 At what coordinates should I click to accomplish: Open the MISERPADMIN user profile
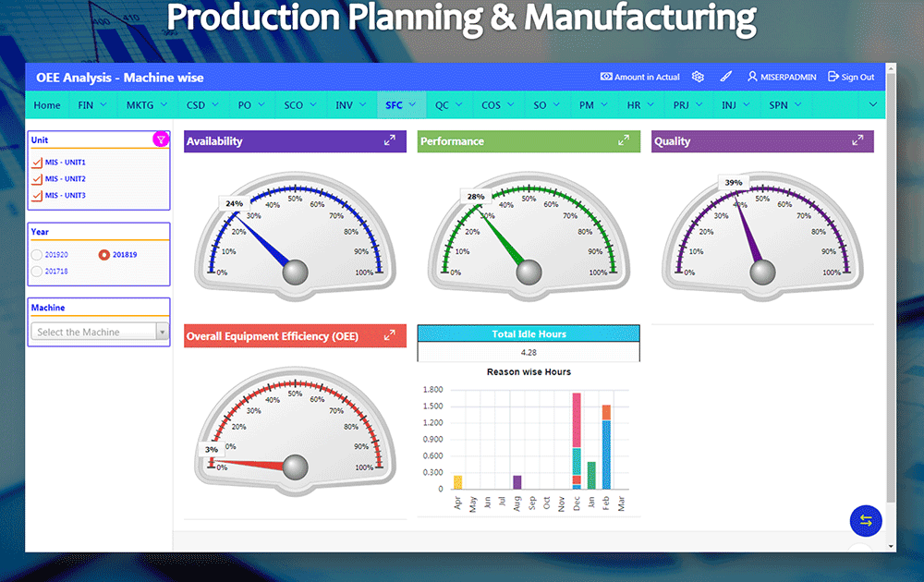(782, 77)
